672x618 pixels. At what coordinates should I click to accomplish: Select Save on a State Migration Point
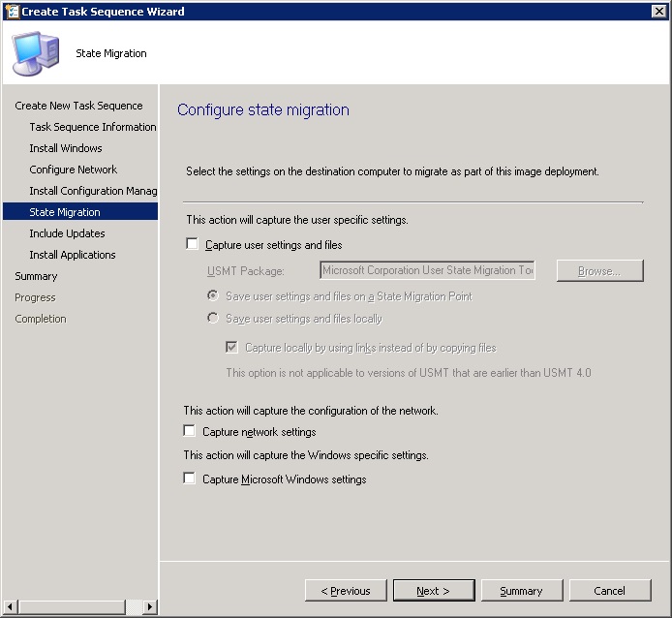pos(213,295)
